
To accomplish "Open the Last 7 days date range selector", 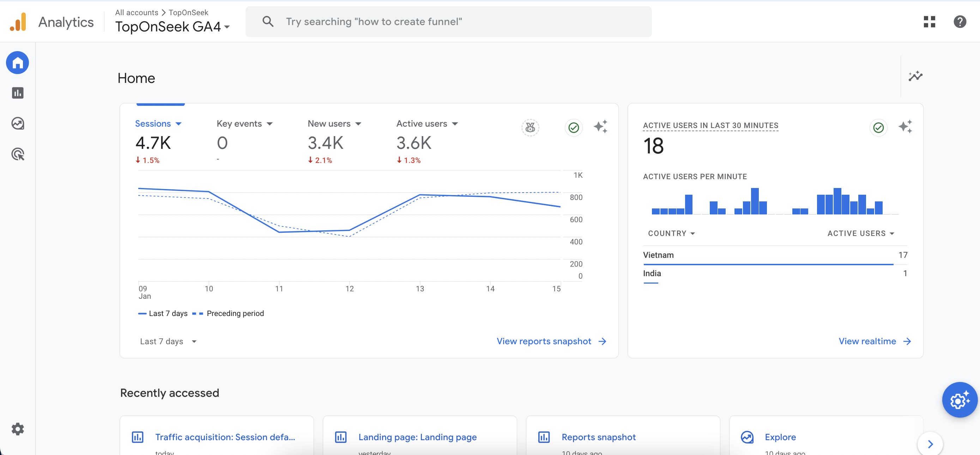I will tap(168, 341).
